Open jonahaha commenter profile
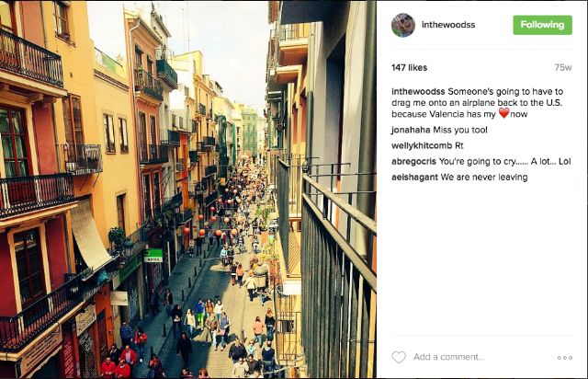 411,130
